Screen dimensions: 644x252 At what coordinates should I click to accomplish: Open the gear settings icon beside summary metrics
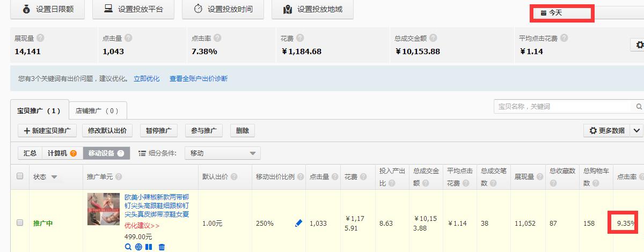click(639, 46)
